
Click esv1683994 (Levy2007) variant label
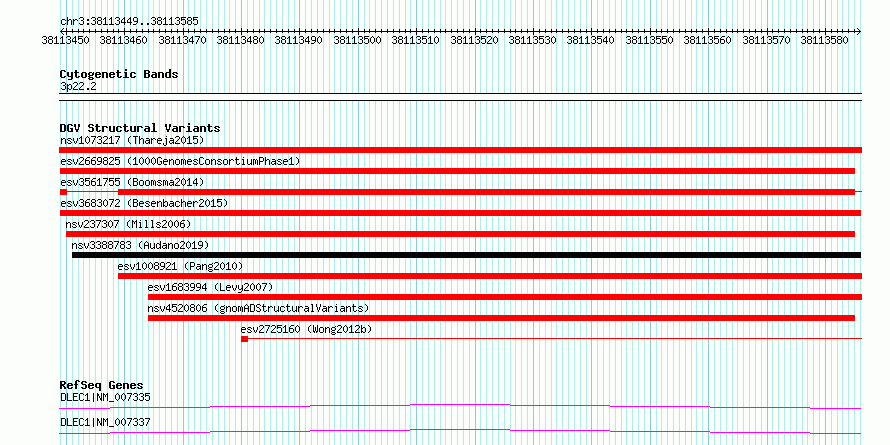pyautogui.click(x=210, y=287)
